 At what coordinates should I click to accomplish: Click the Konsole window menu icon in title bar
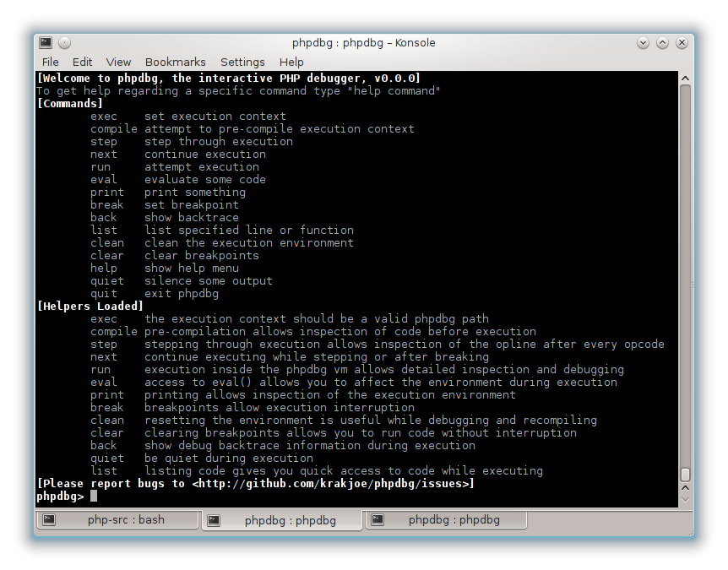tap(46, 43)
